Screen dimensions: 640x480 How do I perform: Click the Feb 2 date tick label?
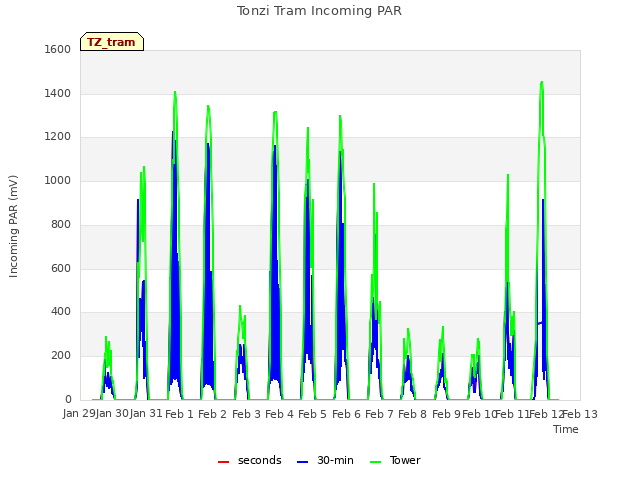[x=212, y=414]
